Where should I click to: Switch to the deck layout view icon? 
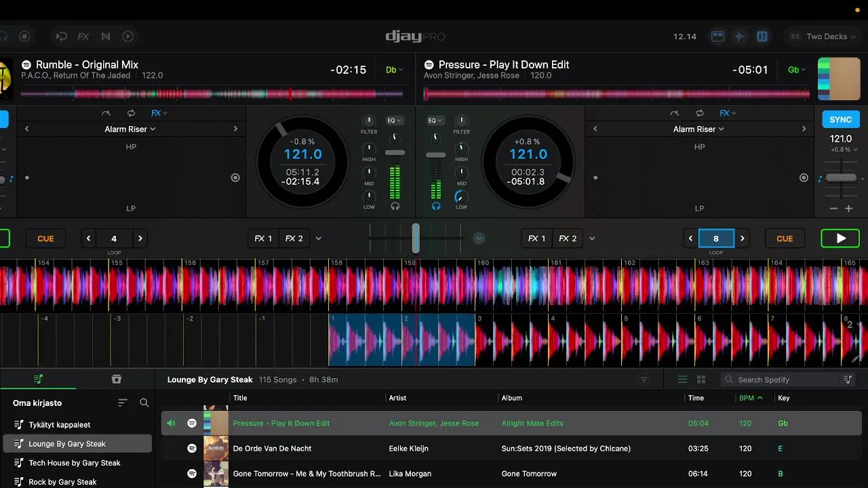717,37
